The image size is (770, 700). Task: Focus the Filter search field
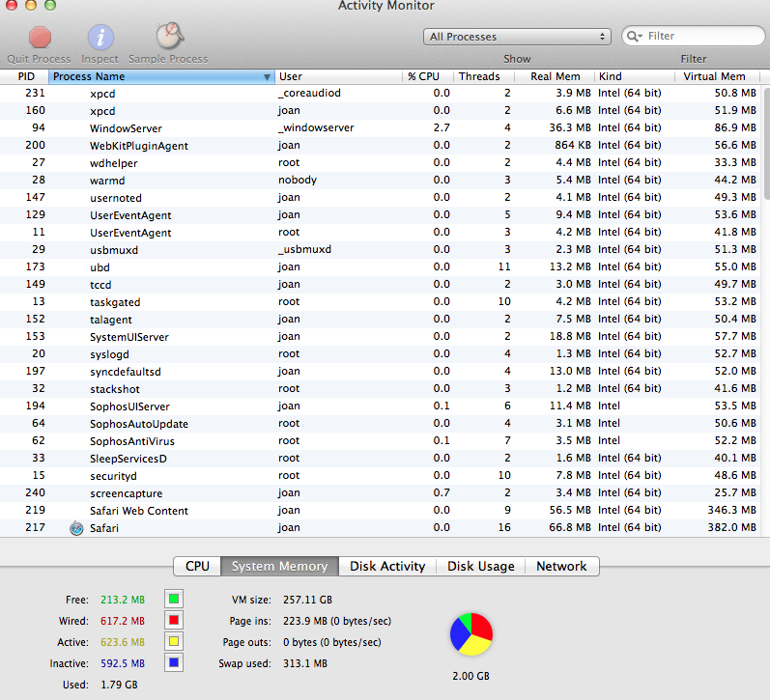694,37
